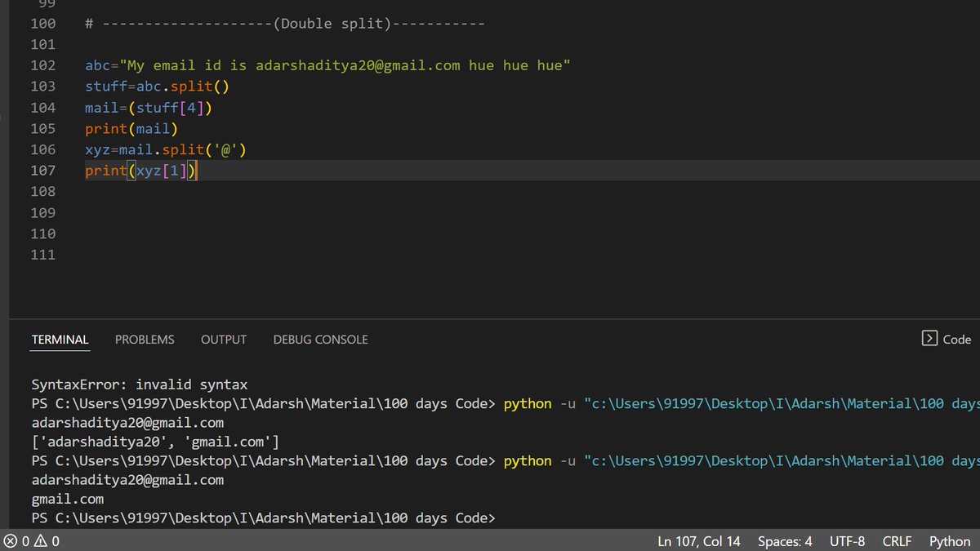Focus the last empty PowerShell prompt line
This screenshot has height=551, width=980.
point(264,518)
